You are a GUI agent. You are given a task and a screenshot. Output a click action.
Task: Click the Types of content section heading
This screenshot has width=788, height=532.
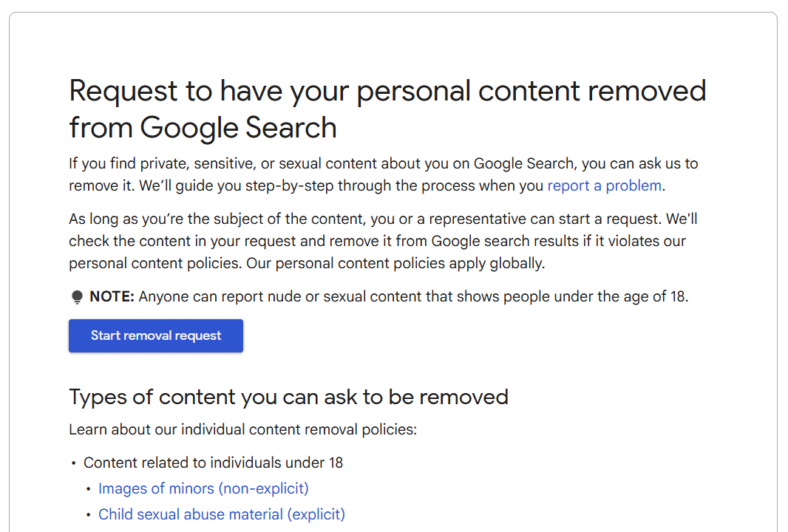click(288, 397)
